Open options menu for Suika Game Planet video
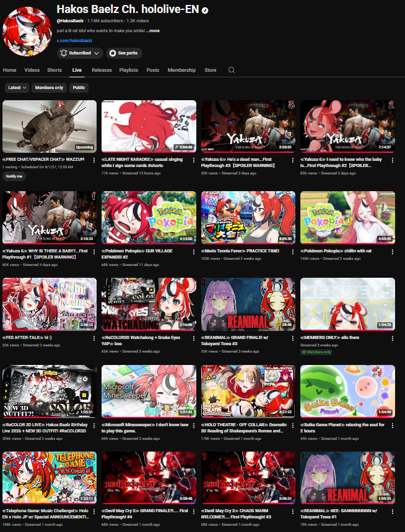 393,426
